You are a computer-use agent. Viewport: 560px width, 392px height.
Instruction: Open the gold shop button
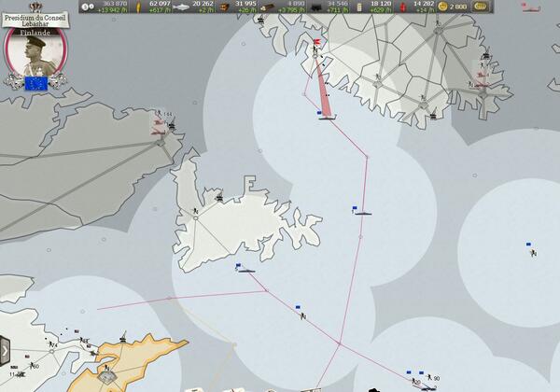(481, 7)
